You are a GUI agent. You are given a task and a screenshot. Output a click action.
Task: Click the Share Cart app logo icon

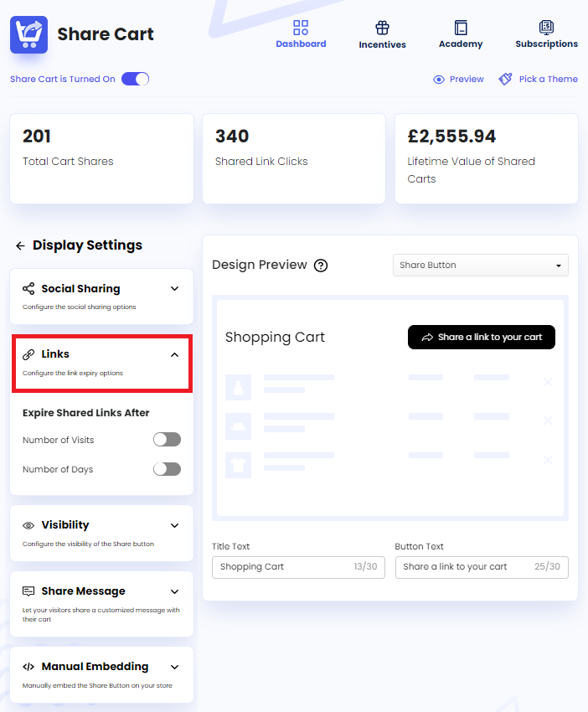tap(28, 34)
